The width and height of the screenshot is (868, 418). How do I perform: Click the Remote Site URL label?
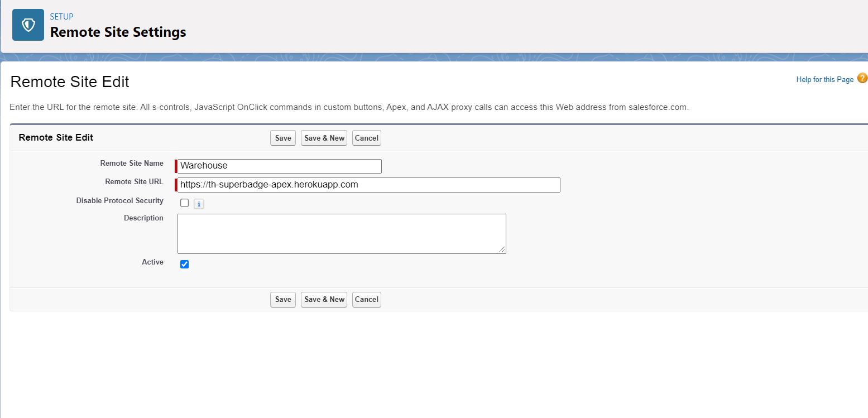click(134, 182)
